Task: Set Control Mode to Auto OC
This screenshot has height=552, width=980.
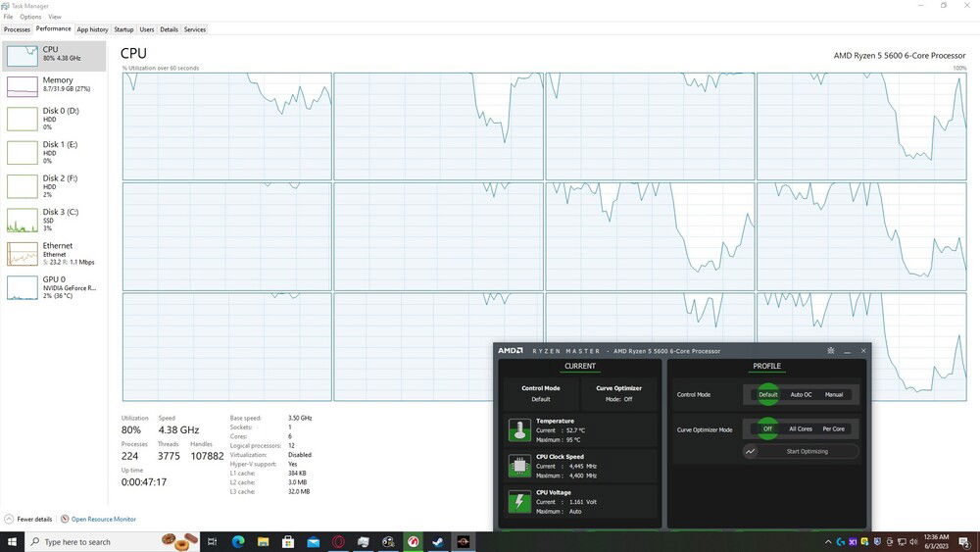Action: pos(801,394)
